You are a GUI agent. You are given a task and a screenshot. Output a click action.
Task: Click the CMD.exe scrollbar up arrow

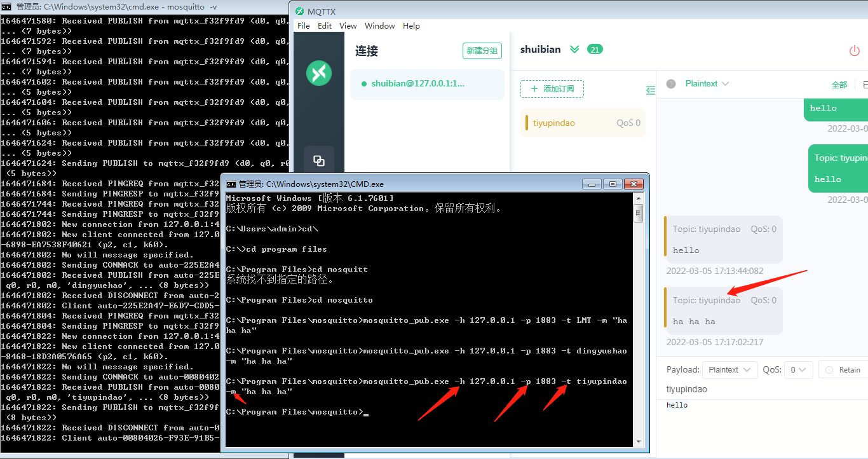pos(639,198)
